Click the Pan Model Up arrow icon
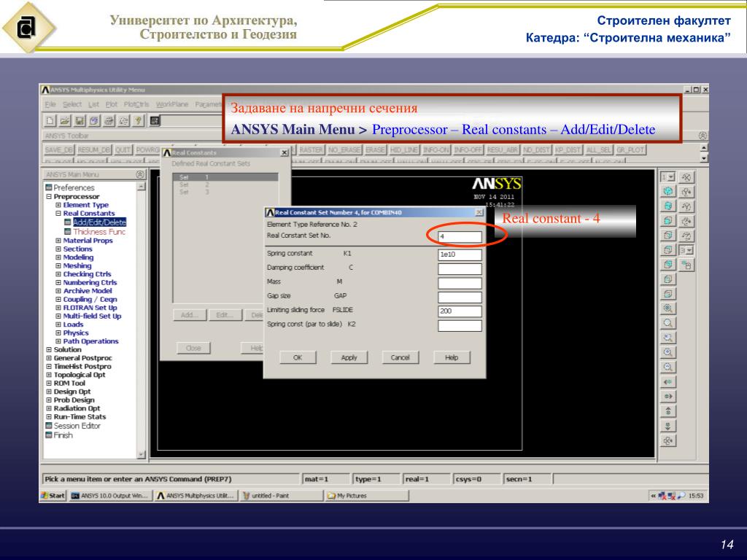The width and height of the screenshot is (747, 560). click(668, 411)
